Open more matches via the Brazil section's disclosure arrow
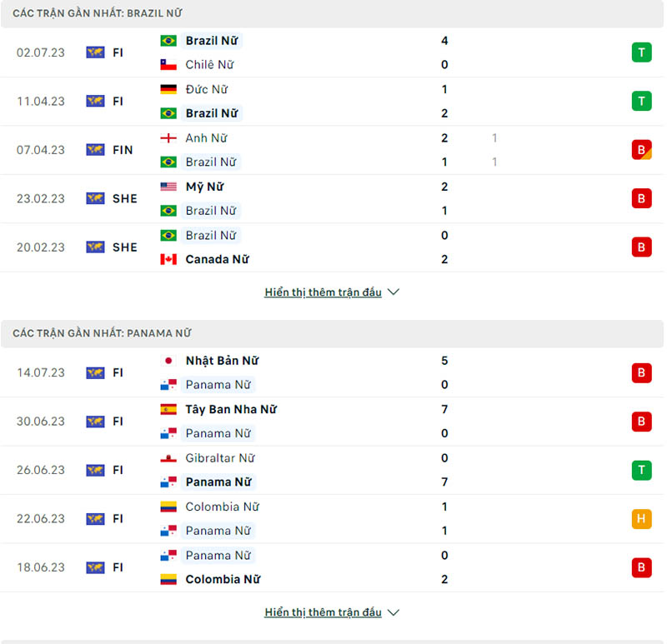Screen dimensions: 667x644 [393, 292]
